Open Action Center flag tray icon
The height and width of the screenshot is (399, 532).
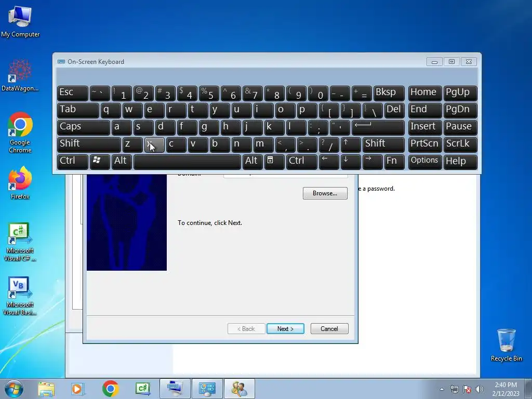pos(467,389)
